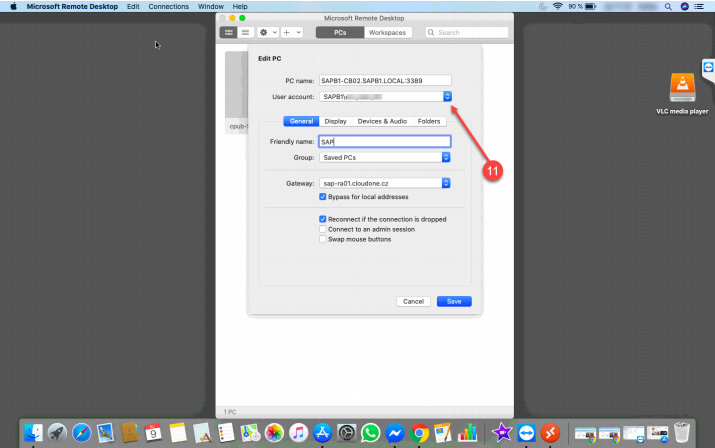Open the Apple menu

point(13,6)
